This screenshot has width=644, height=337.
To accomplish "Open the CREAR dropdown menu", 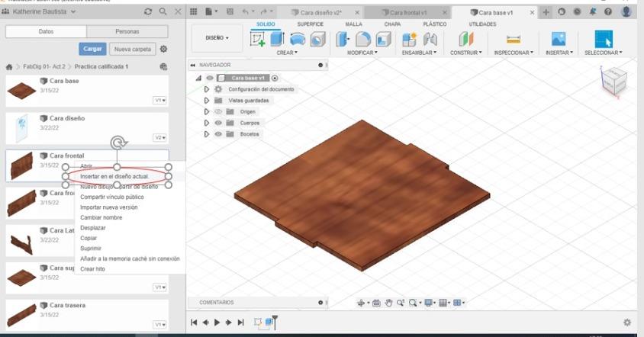I will (287, 53).
